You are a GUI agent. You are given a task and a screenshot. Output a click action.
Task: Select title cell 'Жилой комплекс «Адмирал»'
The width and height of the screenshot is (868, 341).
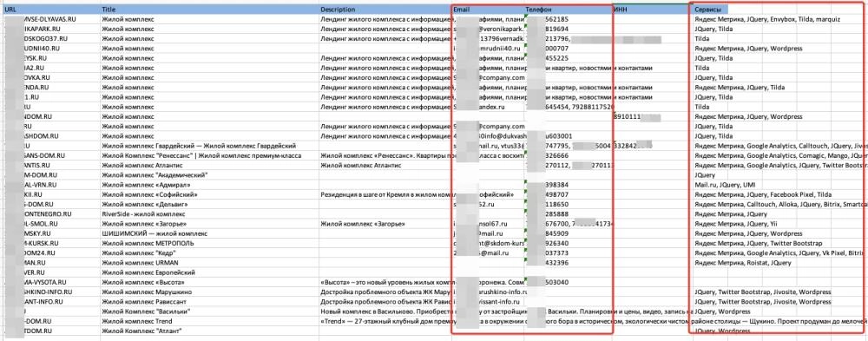point(146,184)
